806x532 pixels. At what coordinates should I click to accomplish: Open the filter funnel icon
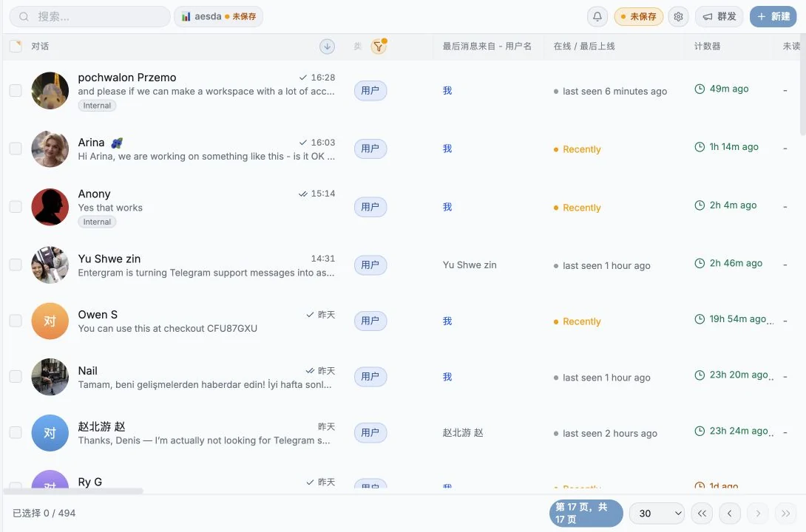pyautogui.click(x=379, y=47)
